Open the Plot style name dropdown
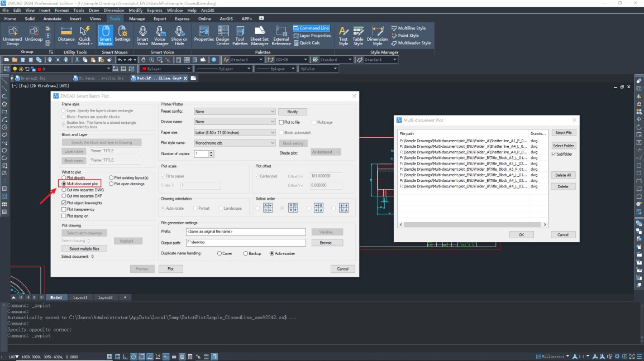 [x=235, y=143]
